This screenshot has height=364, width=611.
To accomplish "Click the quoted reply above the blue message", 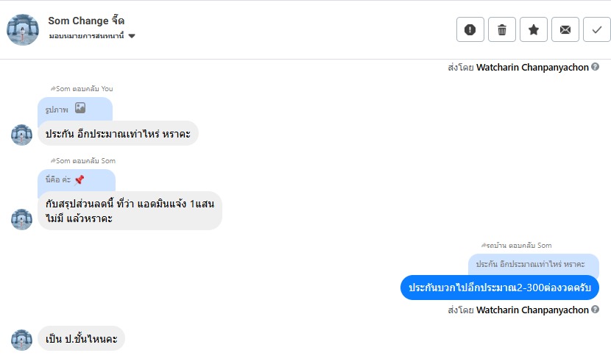I will pyautogui.click(x=533, y=264).
